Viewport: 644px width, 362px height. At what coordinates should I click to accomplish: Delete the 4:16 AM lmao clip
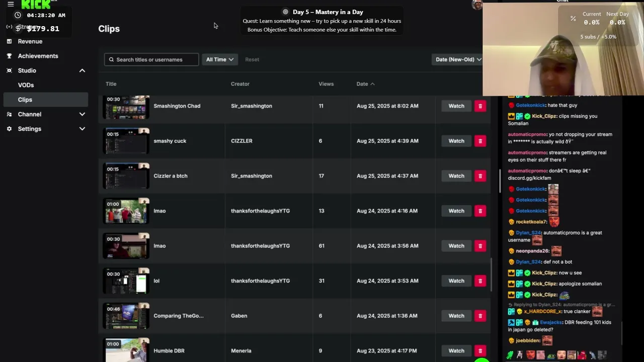coord(480,211)
